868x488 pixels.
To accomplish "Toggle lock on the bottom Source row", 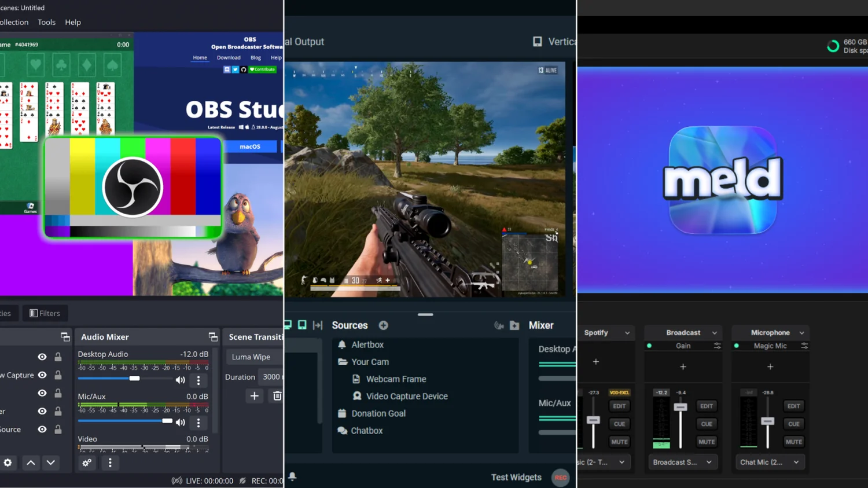I will [58, 430].
